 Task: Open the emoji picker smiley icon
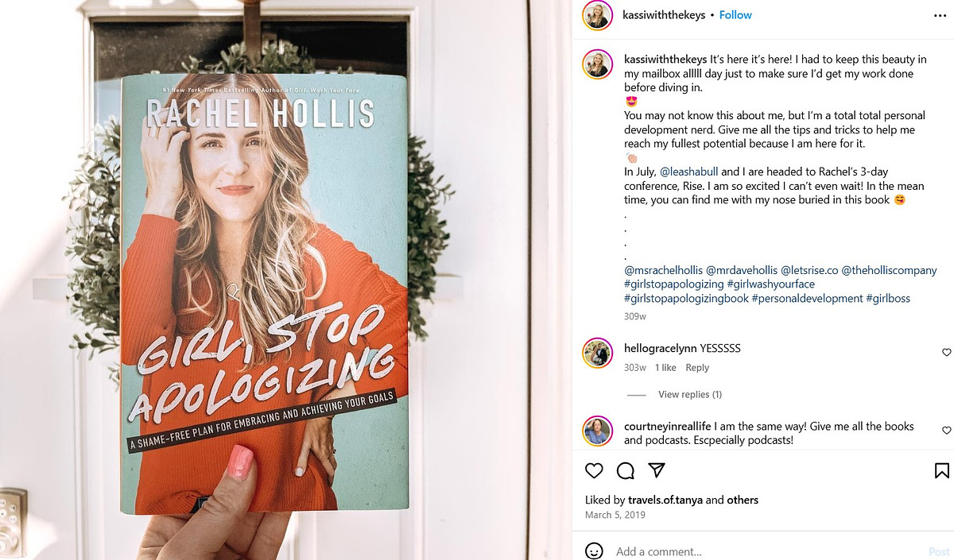coord(594,550)
